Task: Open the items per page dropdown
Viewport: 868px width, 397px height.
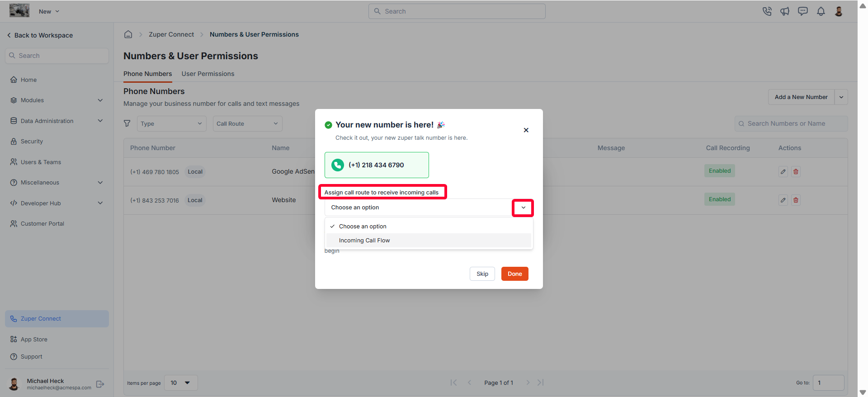Action: click(x=181, y=383)
